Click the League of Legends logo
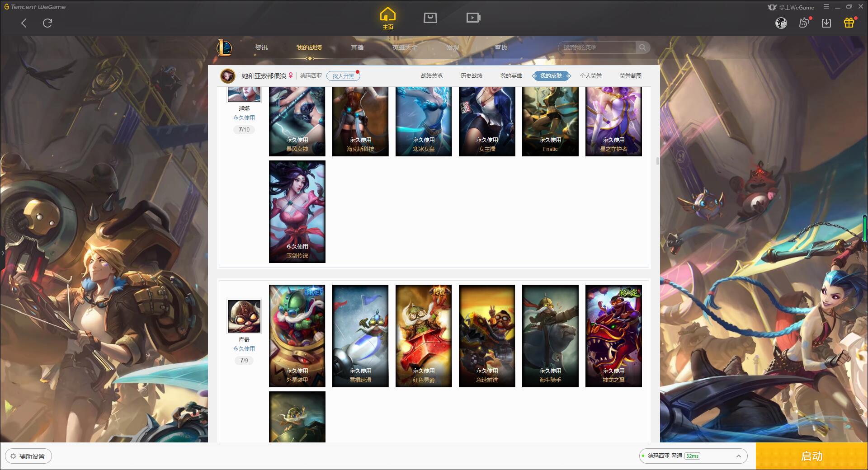 (x=225, y=47)
